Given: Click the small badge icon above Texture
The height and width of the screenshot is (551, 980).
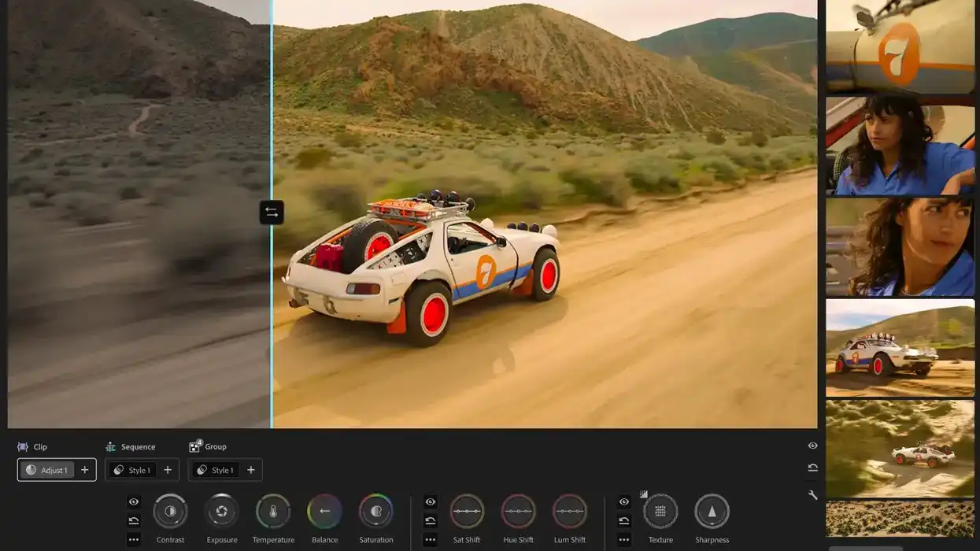Looking at the screenshot, I should click(643, 494).
